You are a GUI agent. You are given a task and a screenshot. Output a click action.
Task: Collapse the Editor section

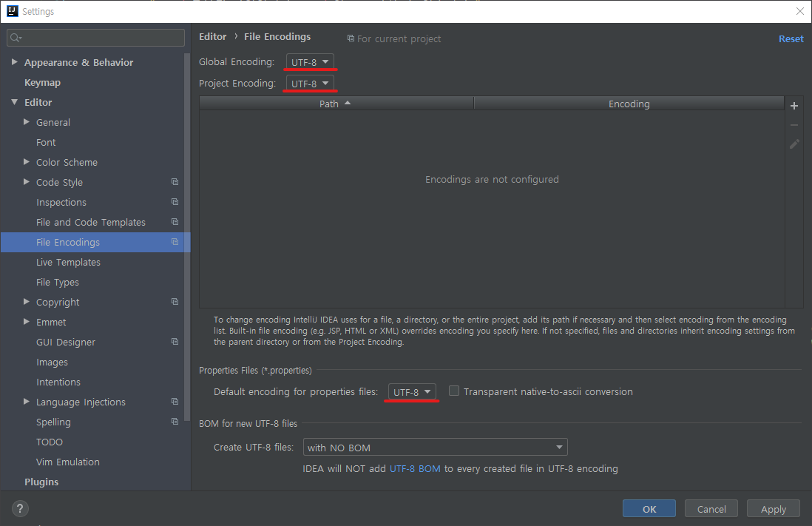15,102
